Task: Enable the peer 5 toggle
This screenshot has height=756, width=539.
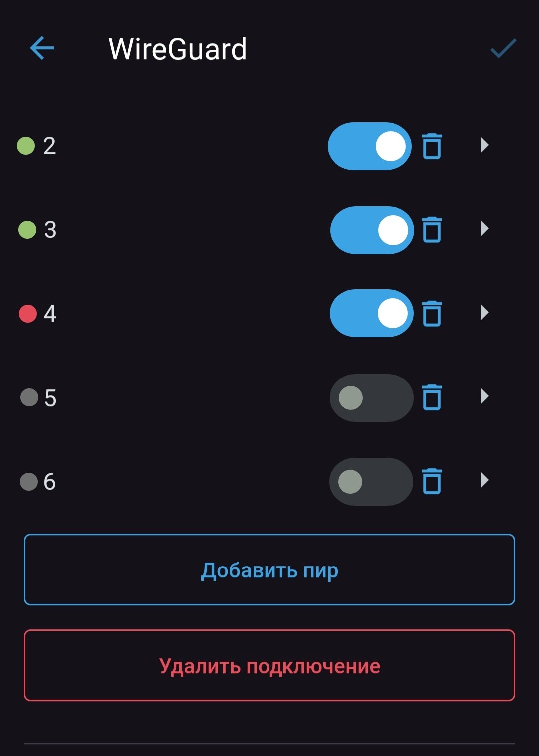Action: pyautogui.click(x=372, y=397)
